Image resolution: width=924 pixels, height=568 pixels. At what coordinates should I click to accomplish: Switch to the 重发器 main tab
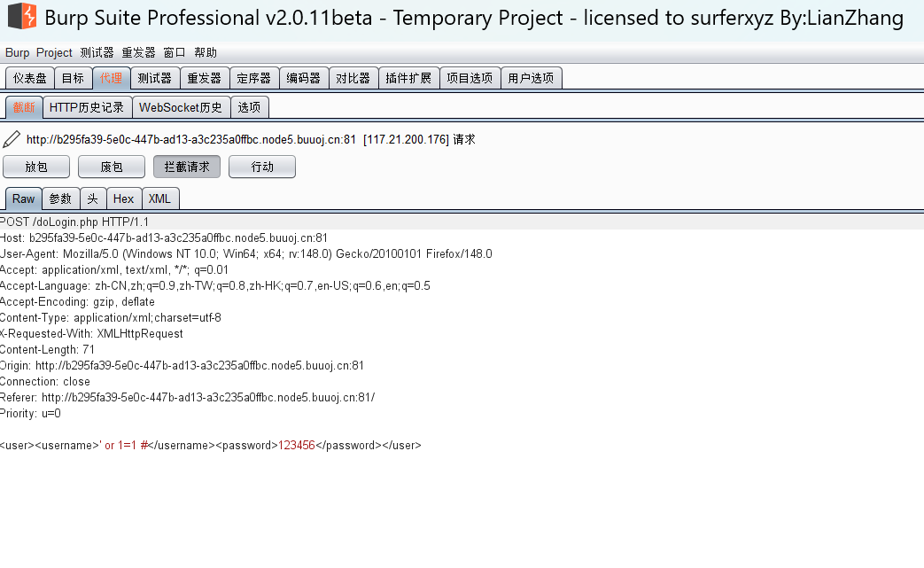click(x=205, y=78)
